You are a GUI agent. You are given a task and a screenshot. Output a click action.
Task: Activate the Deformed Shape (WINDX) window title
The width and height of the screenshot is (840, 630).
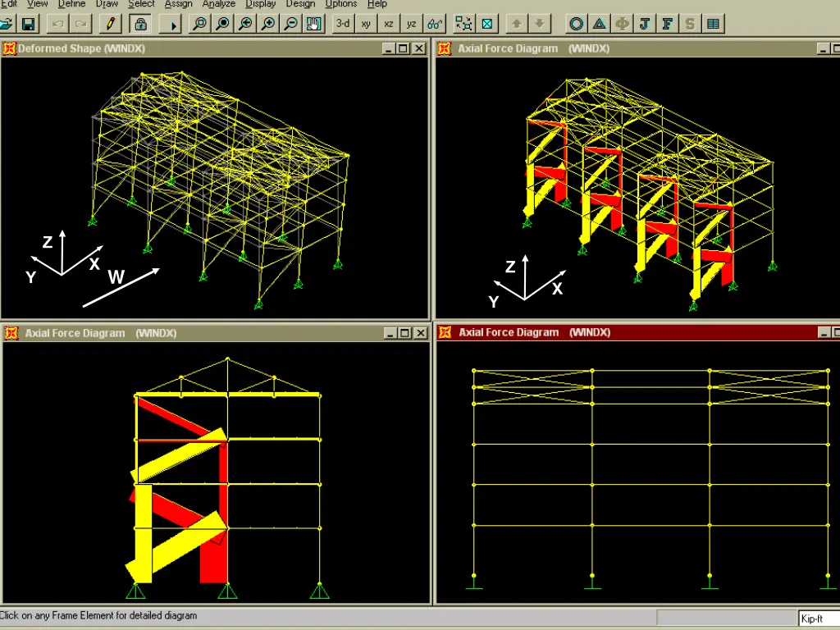click(82, 48)
